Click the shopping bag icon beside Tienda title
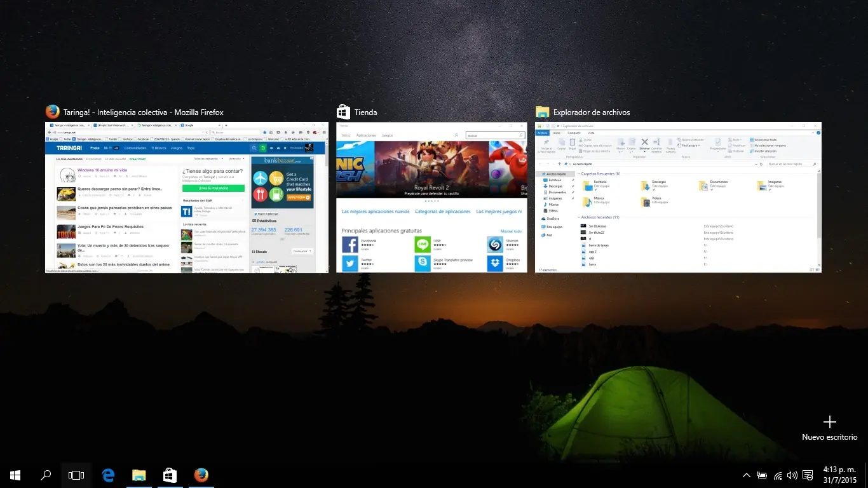Image resolution: width=868 pixels, height=488 pixels. [343, 112]
